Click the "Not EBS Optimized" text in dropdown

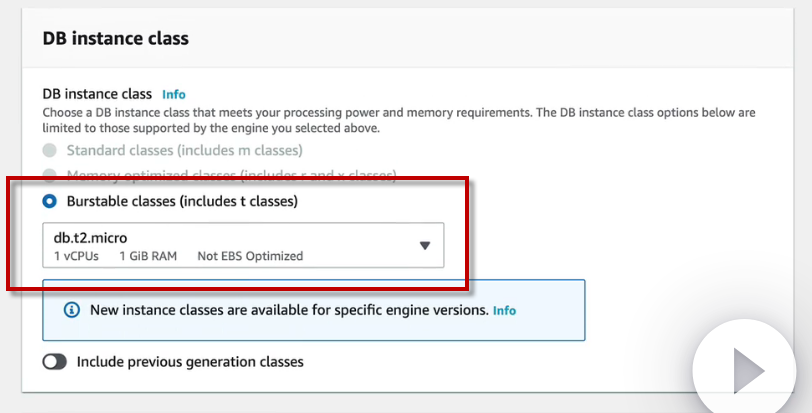[250, 256]
